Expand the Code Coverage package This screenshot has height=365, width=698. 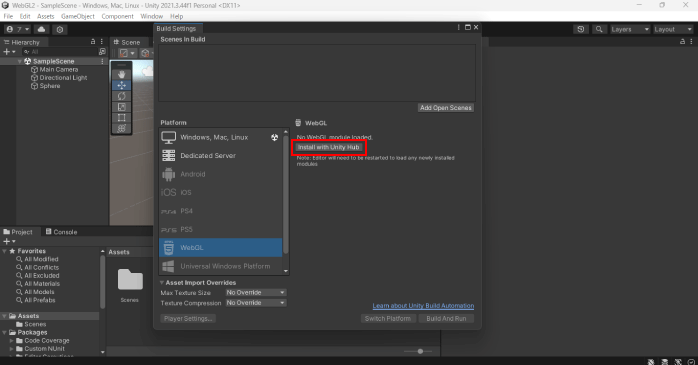(12, 341)
